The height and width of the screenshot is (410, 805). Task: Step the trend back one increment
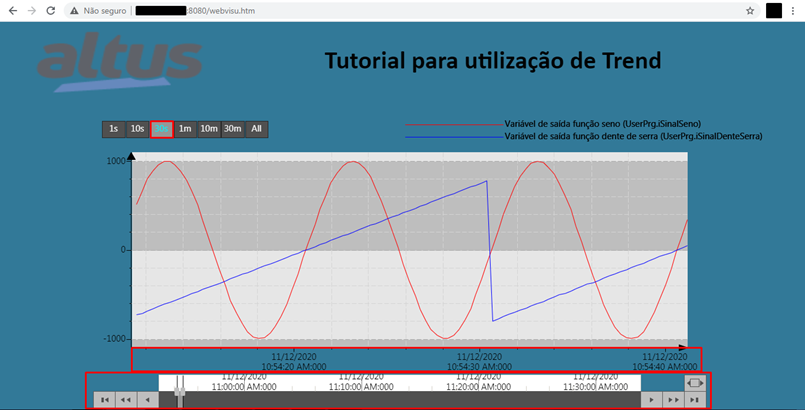click(147, 399)
